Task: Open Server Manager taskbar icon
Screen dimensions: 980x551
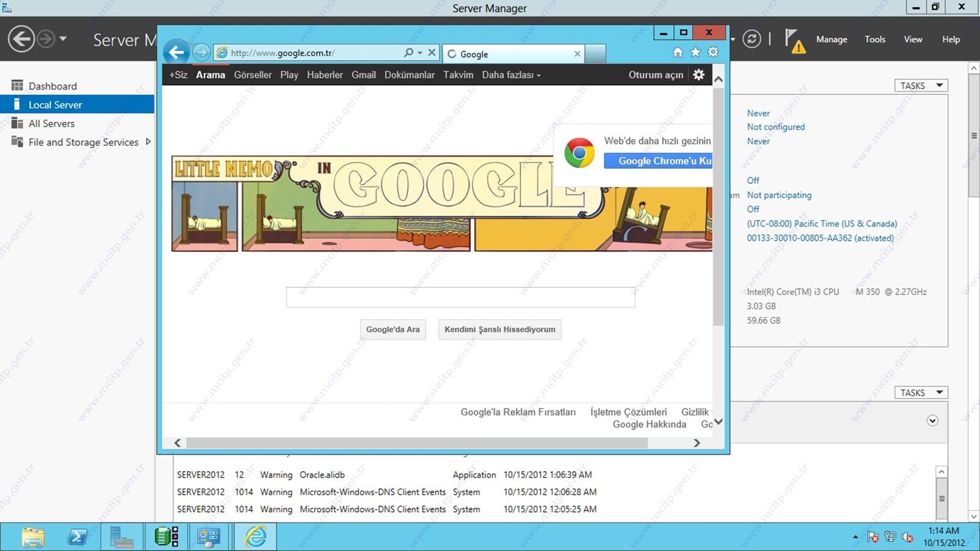Action: coord(122,537)
